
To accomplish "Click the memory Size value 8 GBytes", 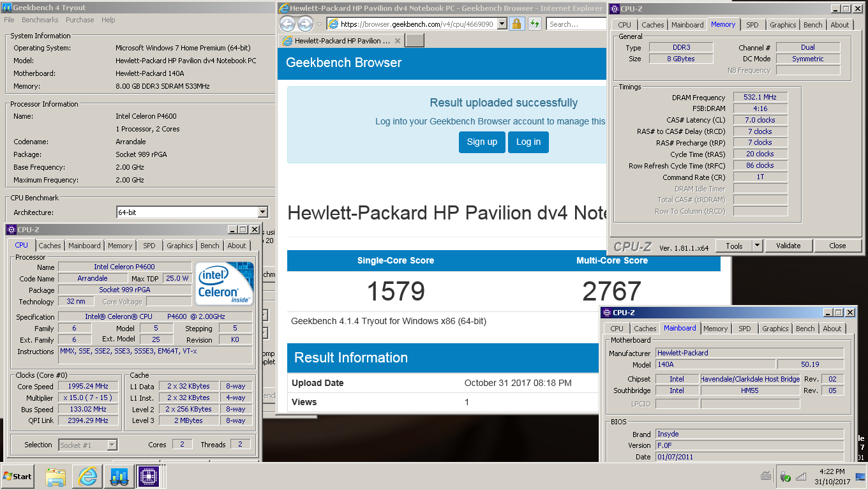I will pos(681,59).
